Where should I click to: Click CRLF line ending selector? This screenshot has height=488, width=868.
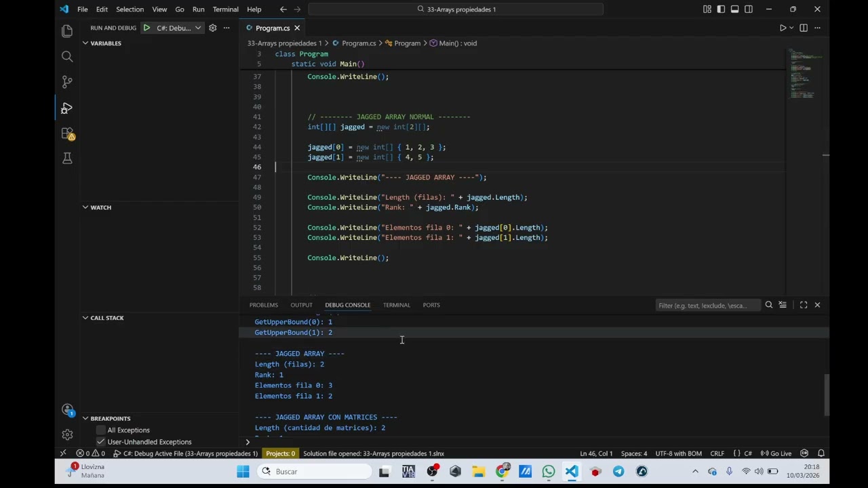pyautogui.click(x=717, y=453)
